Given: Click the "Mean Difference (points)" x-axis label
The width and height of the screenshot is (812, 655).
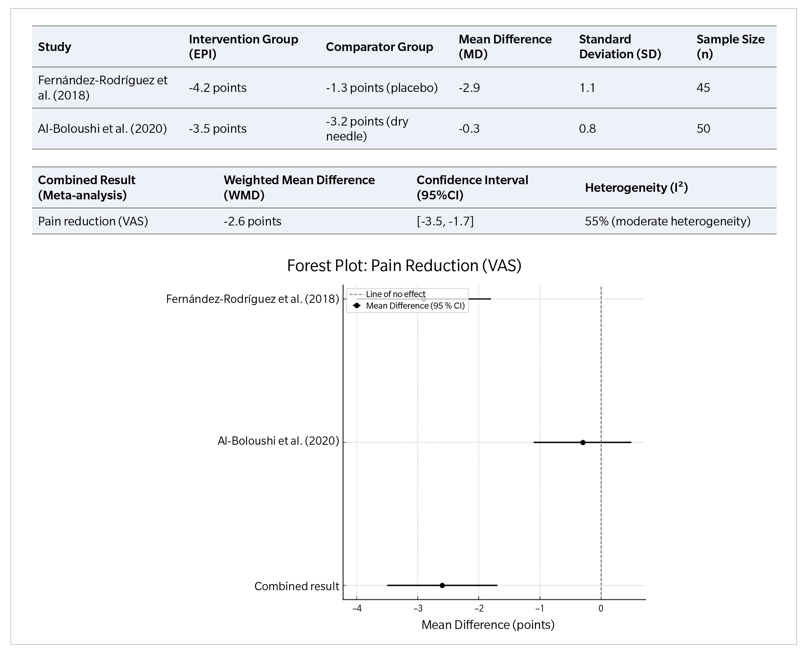Looking at the screenshot, I should (x=488, y=625).
